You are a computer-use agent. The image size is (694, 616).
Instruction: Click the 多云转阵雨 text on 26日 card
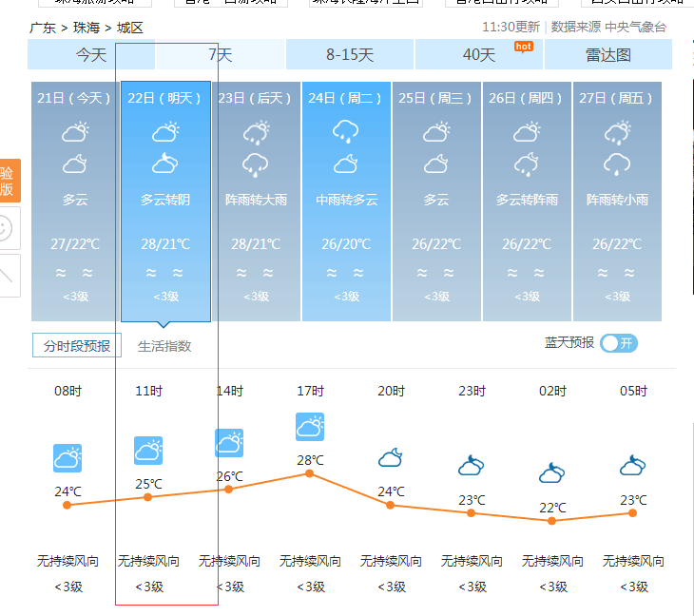point(527,200)
